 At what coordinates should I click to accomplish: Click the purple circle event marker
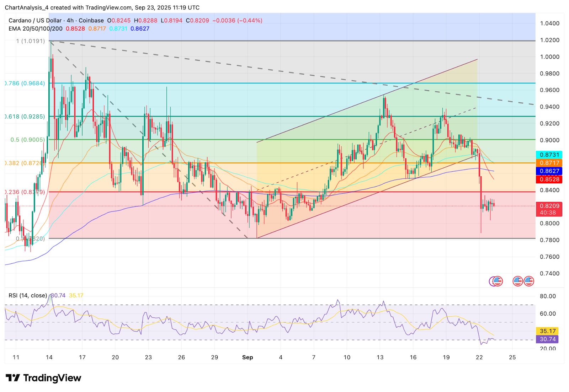coord(493,281)
